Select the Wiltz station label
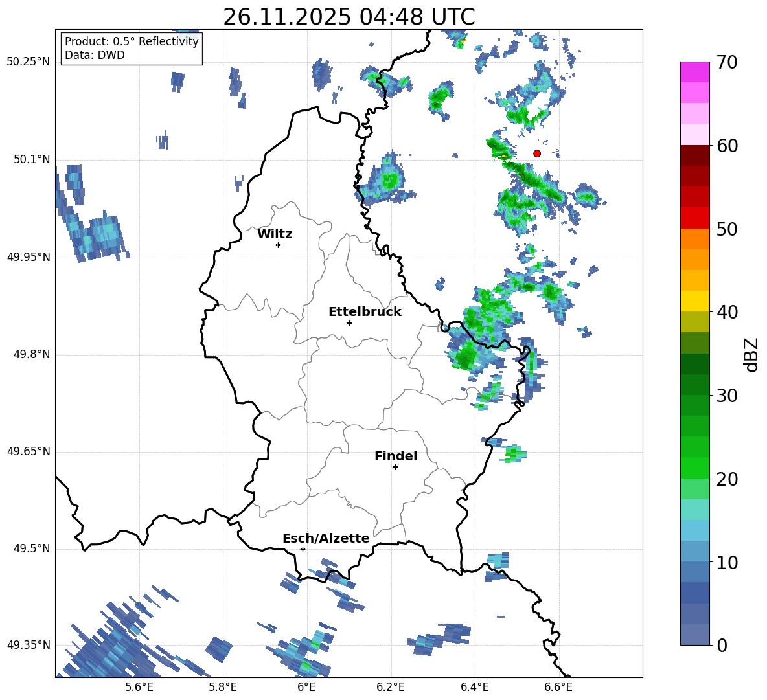767x700 pixels. [x=275, y=234]
